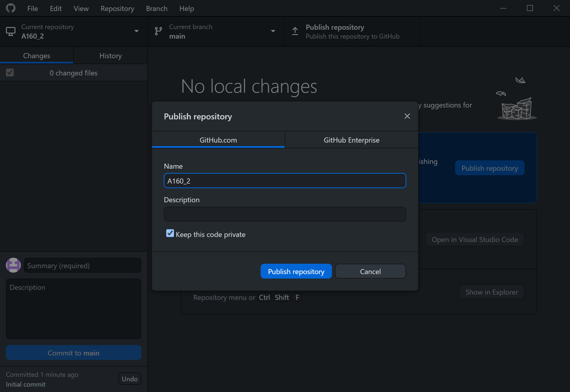Focus the dialog Description field

pos(284,214)
